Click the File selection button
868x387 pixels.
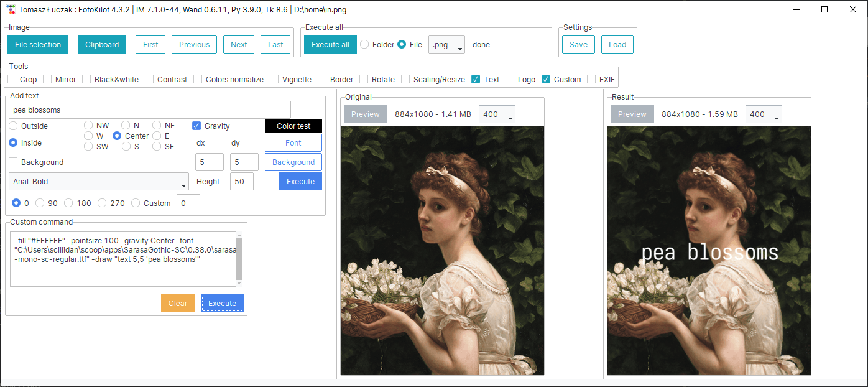click(38, 44)
